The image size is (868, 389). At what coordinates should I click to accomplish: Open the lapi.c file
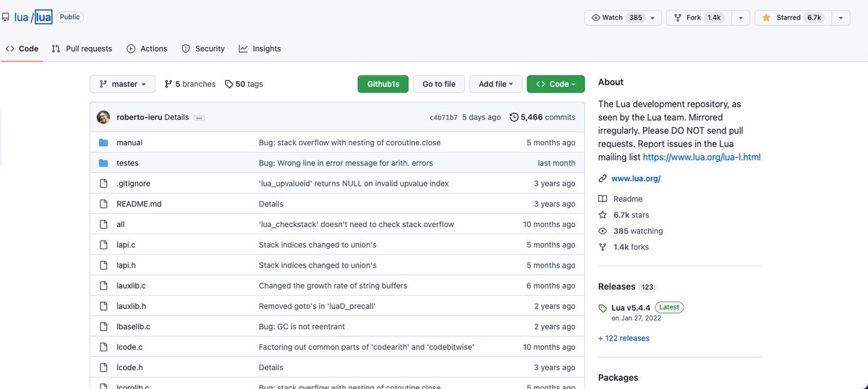pos(126,245)
